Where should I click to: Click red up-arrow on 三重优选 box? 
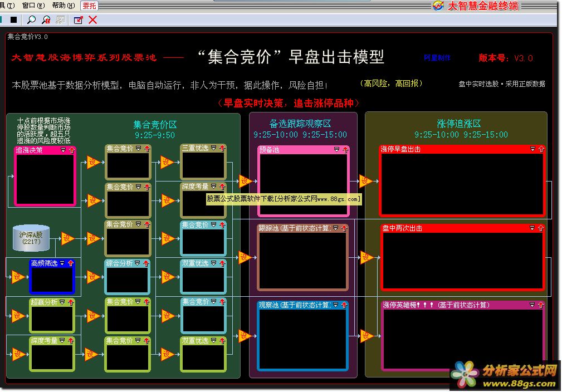222,148
